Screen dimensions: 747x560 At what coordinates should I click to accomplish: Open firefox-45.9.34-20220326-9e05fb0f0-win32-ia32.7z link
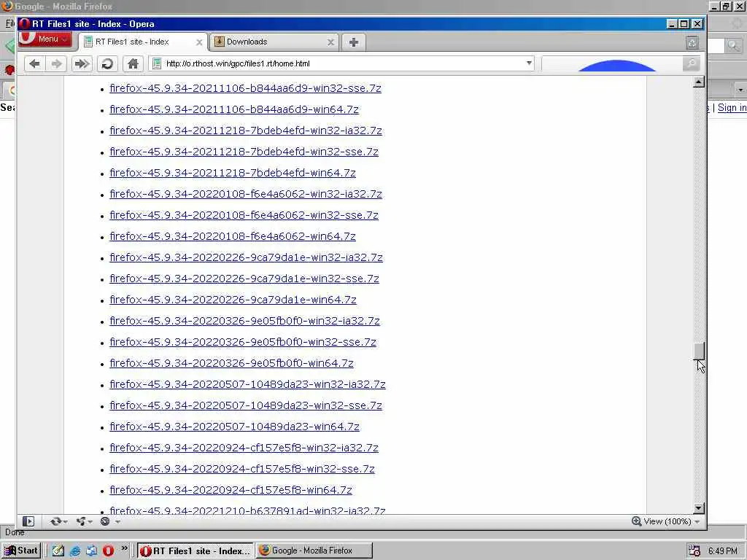[244, 321]
